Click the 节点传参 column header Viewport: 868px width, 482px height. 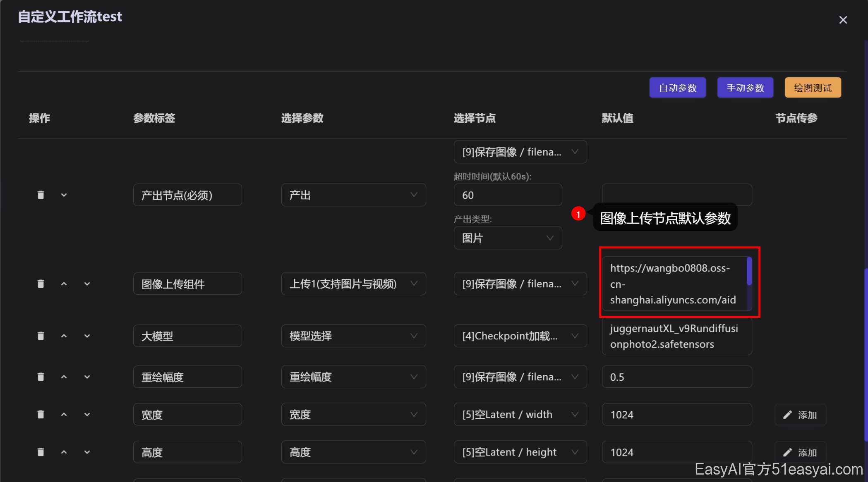(x=796, y=118)
